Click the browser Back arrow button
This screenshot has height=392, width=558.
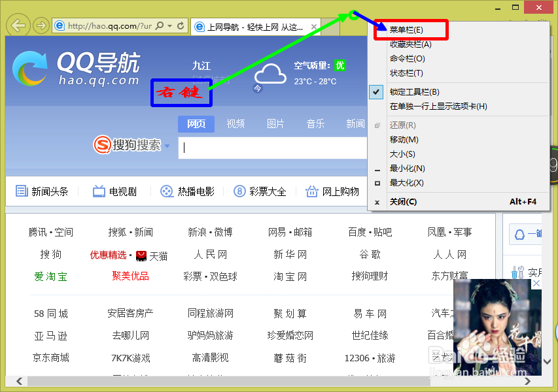coord(18,25)
